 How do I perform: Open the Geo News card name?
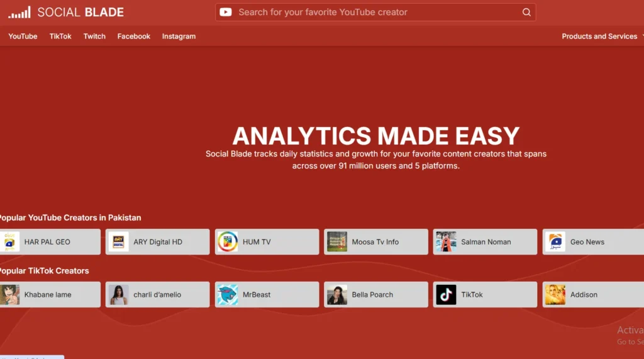pyautogui.click(x=587, y=242)
